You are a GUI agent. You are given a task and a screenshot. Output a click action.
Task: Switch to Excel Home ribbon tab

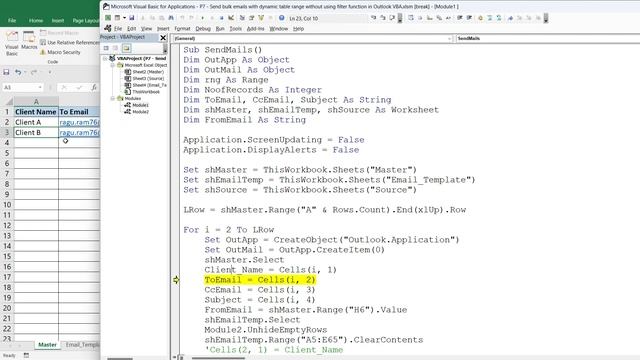point(36,20)
